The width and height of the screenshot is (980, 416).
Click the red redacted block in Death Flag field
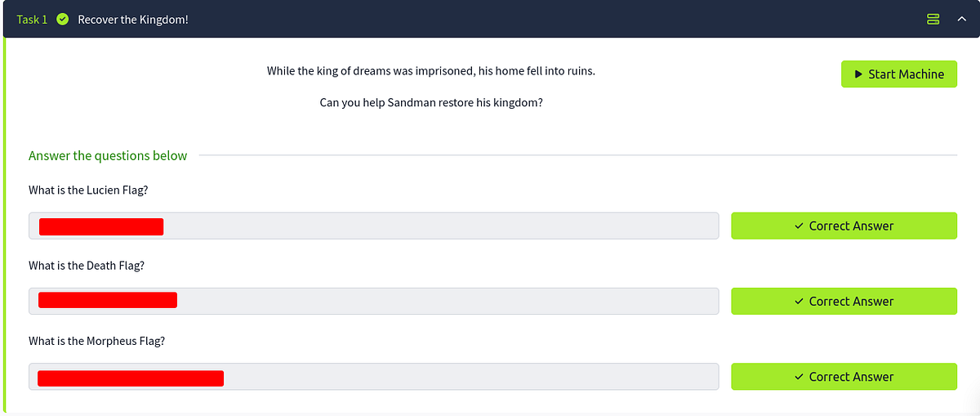pos(108,300)
